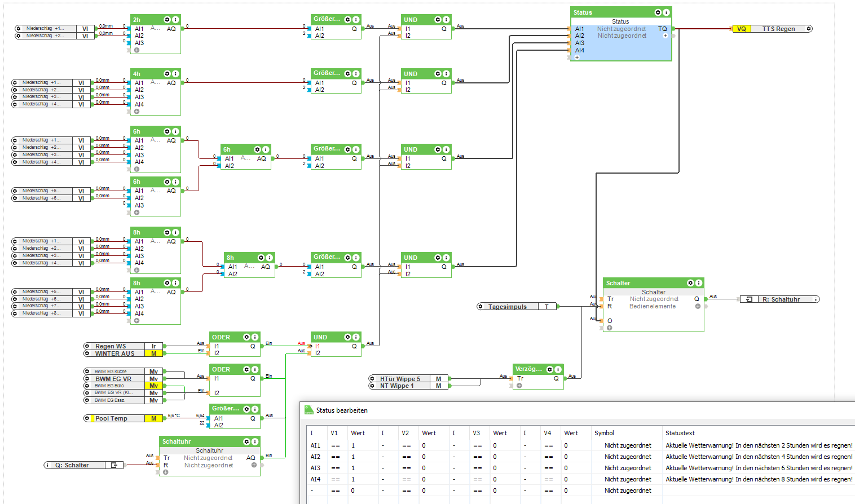Open settings gear on Status block
Viewport: 855px width, 504px height.
(x=658, y=12)
